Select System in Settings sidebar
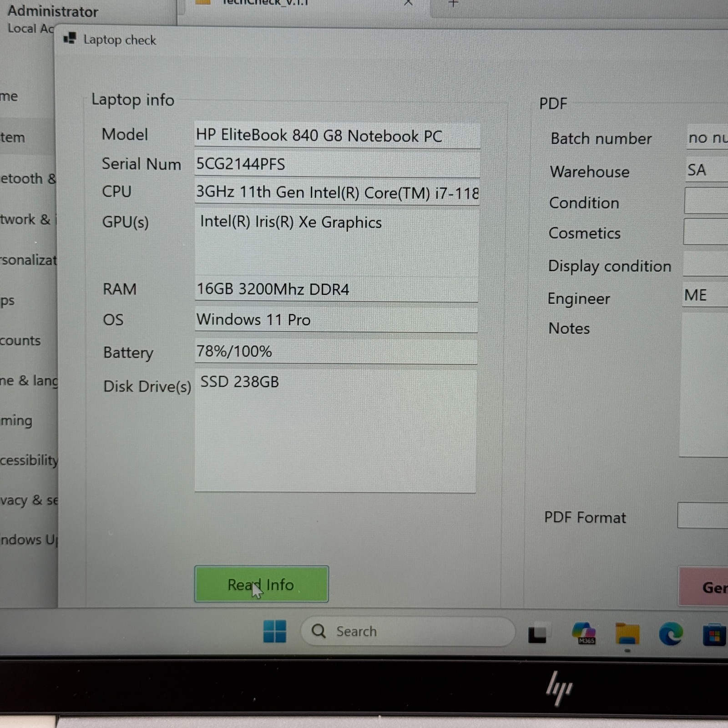Image resolution: width=728 pixels, height=728 pixels. [27, 137]
